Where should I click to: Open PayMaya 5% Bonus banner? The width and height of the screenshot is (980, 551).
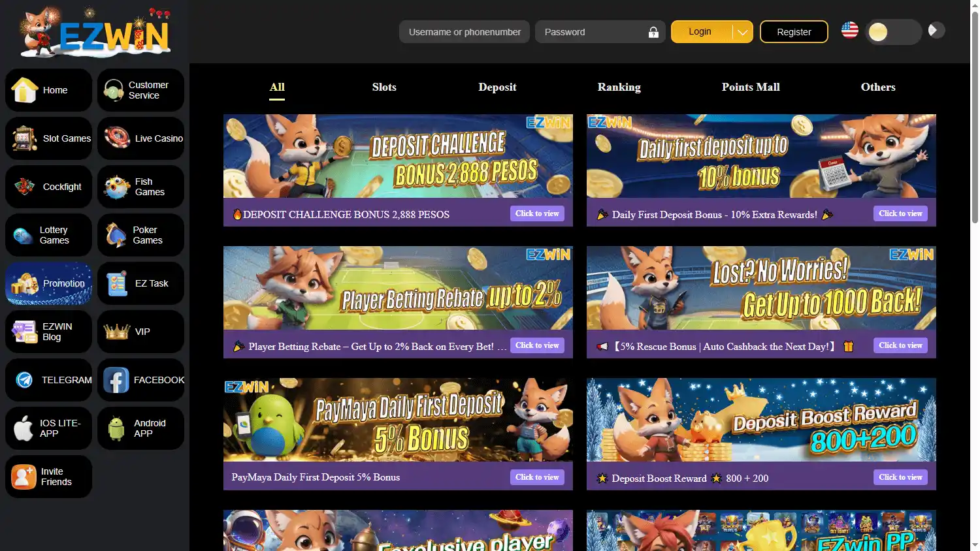(398, 420)
